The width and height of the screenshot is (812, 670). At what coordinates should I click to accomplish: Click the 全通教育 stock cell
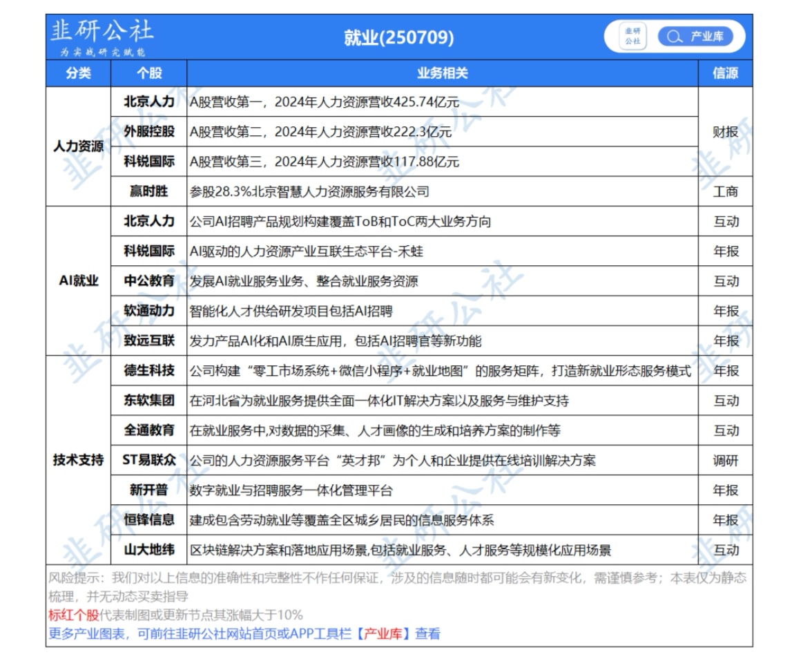pyautogui.click(x=149, y=430)
